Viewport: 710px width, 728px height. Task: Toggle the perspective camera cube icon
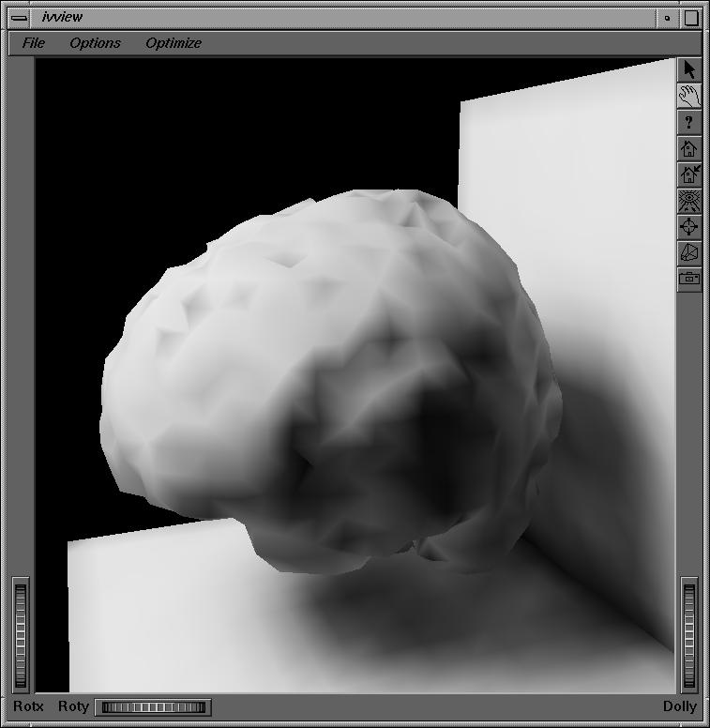point(689,253)
